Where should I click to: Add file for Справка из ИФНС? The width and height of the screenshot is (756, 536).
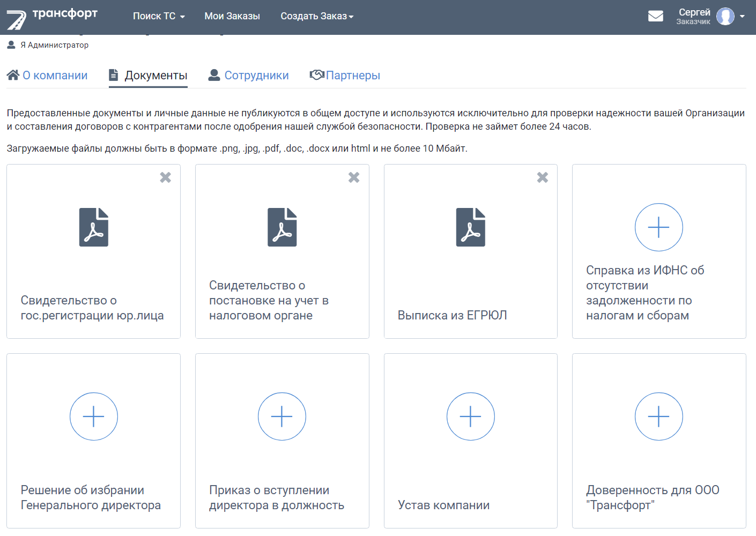click(x=659, y=227)
